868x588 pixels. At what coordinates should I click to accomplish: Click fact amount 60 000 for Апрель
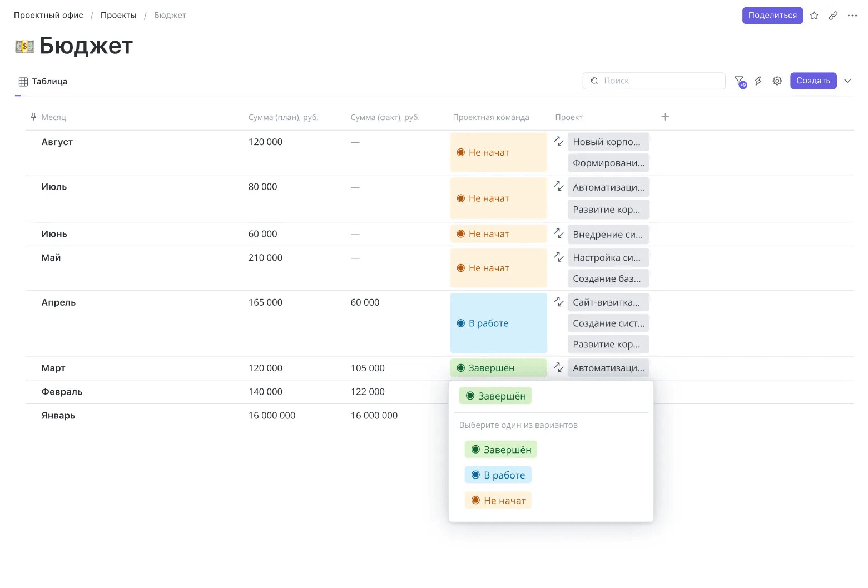click(365, 302)
